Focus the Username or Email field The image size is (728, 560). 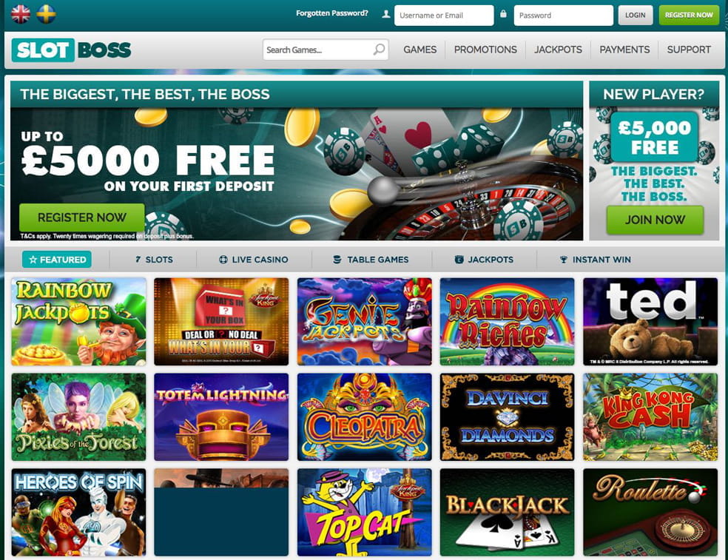[x=444, y=16]
